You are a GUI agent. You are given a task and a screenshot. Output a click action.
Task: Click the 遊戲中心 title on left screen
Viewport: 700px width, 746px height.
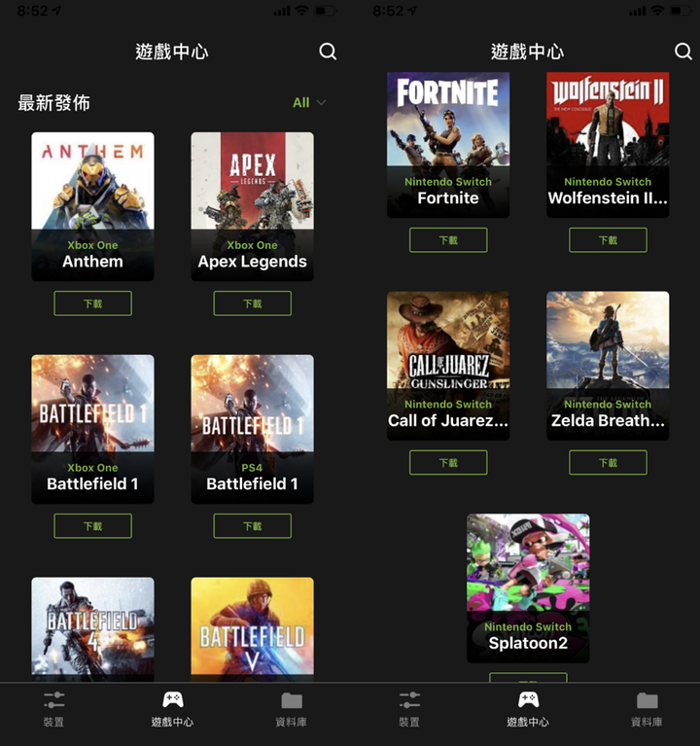tap(172, 52)
